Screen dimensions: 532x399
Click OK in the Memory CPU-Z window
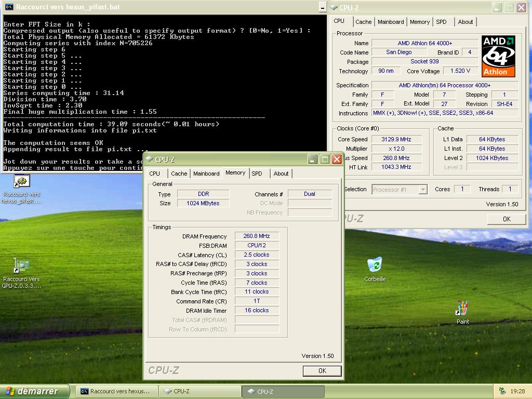pos(322,371)
